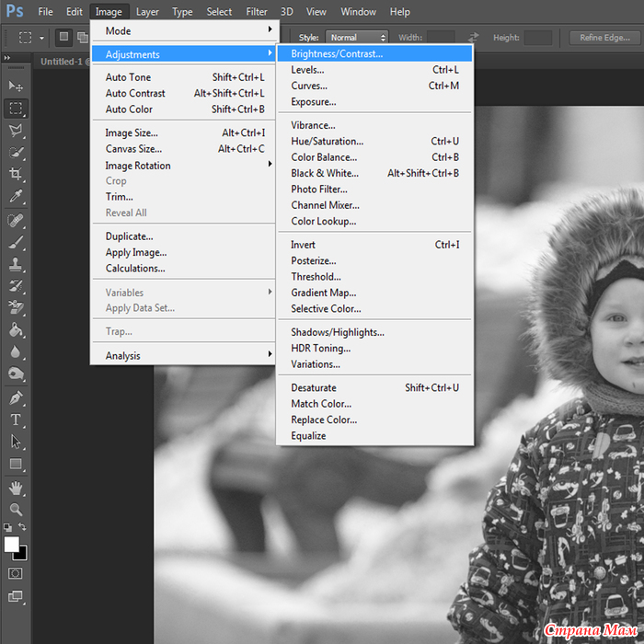Click the Refine Edge button
This screenshot has width=644, height=644.
604,38
